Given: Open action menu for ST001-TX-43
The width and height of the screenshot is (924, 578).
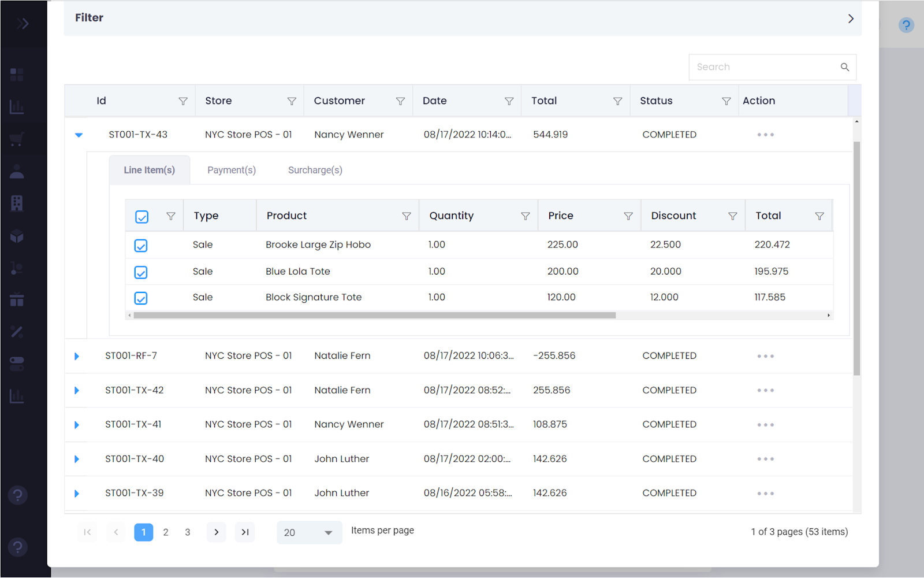Looking at the screenshot, I should pos(765,135).
